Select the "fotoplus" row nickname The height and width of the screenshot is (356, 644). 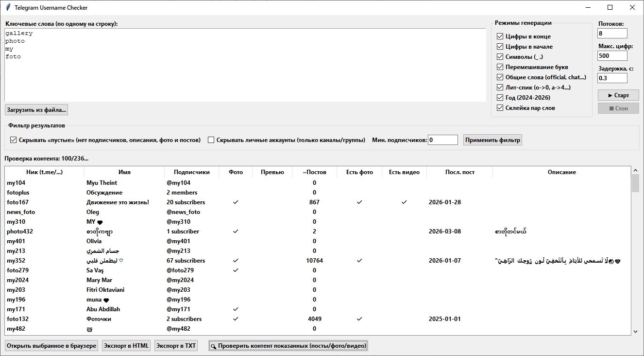18,193
